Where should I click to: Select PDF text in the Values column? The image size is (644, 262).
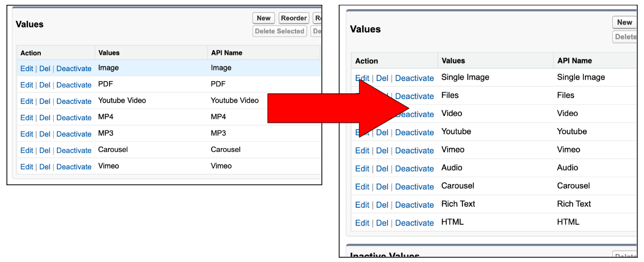(x=105, y=84)
